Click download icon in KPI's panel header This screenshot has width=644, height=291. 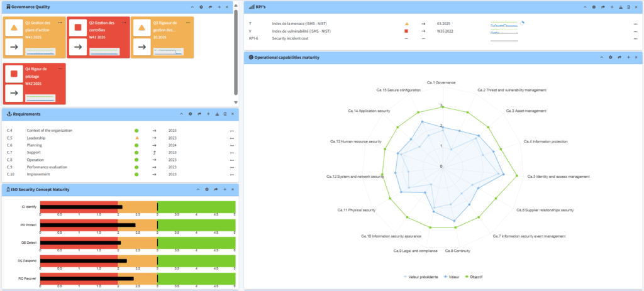(620, 7)
